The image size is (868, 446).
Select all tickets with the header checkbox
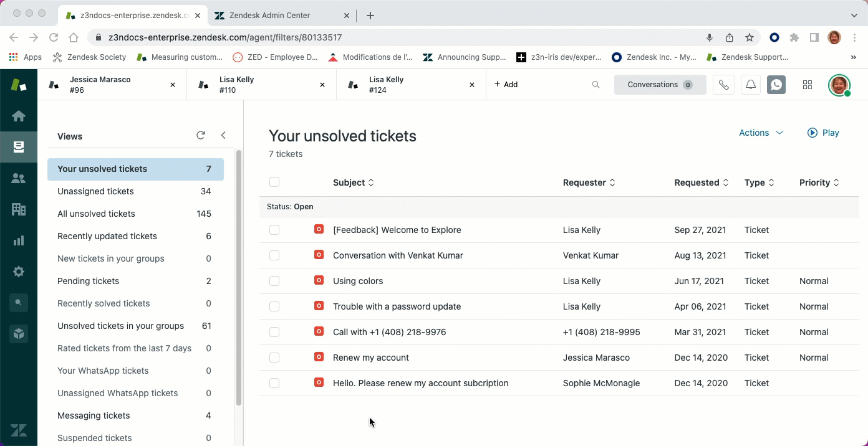tap(274, 182)
